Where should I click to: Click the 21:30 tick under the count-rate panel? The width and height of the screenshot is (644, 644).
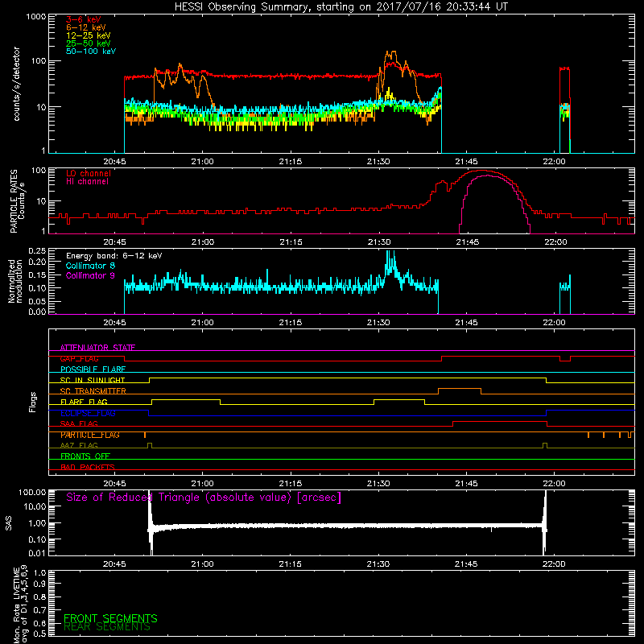tap(378, 162)
